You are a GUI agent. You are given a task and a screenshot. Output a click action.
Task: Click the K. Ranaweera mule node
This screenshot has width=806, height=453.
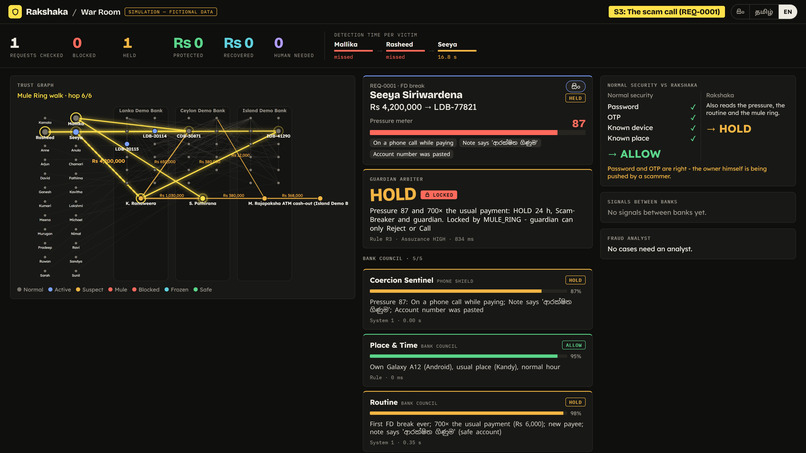140,198
